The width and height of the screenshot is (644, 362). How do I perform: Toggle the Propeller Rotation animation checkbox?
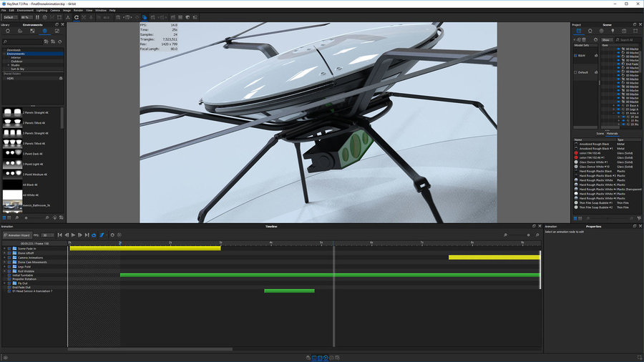coord(9,278)
